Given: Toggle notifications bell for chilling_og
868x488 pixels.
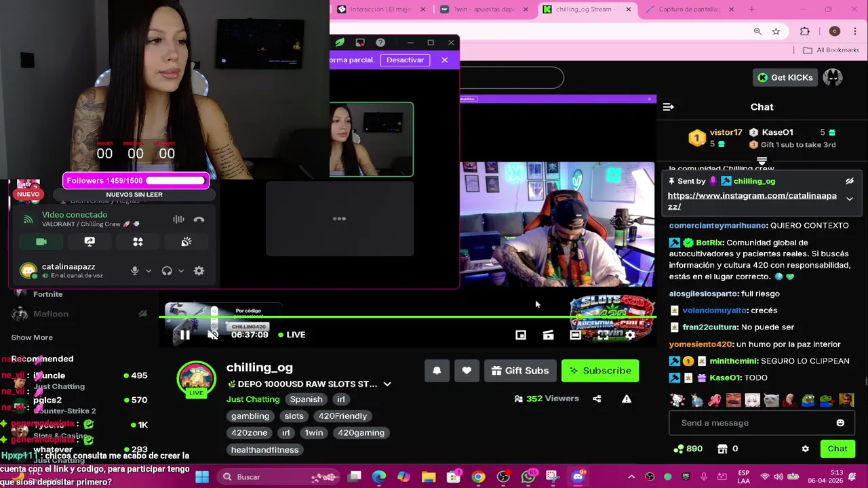Looking at the screenshot, I should 437,371.
